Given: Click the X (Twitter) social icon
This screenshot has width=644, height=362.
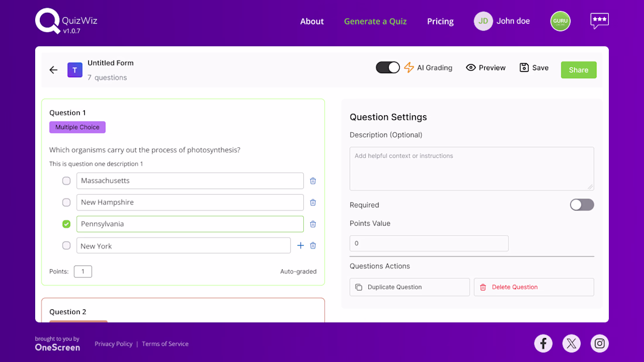Looking at the screenshot, I should coord(571,343).
